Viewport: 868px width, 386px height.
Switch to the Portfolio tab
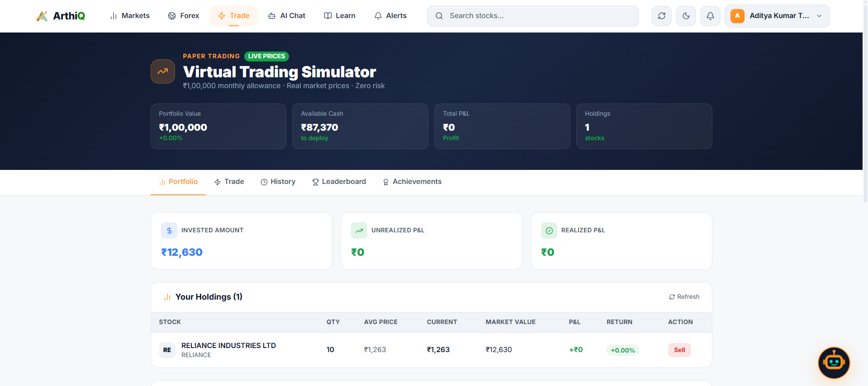point(178,182)
